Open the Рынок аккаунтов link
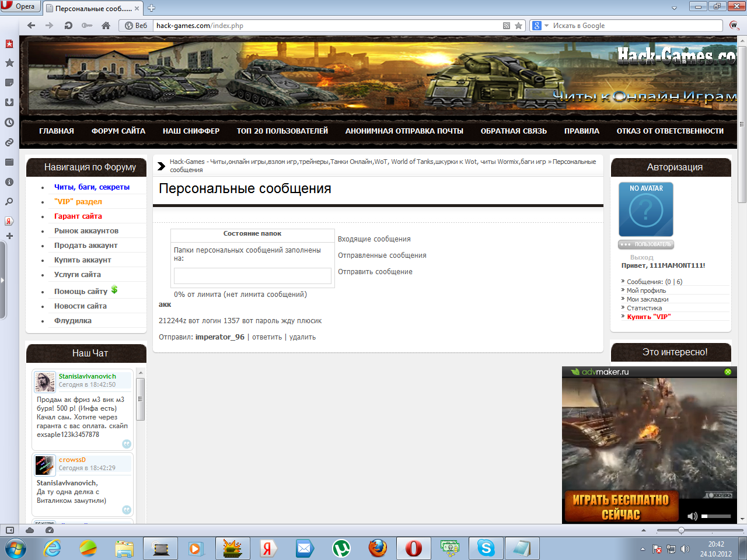 (86, 231)
